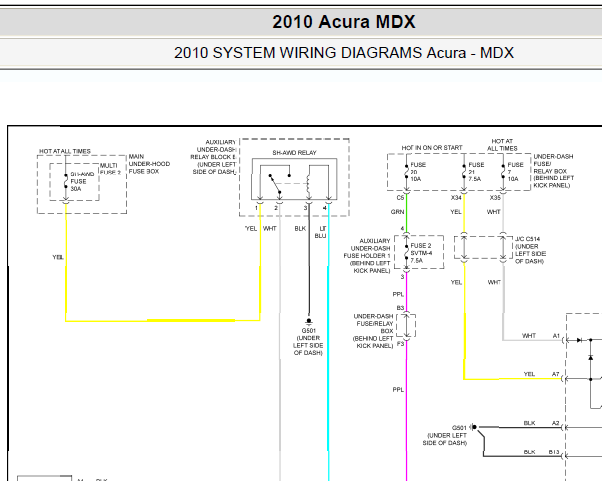
Task: Select terminal label B13 on the BLK wire
Action: [554, 452]
